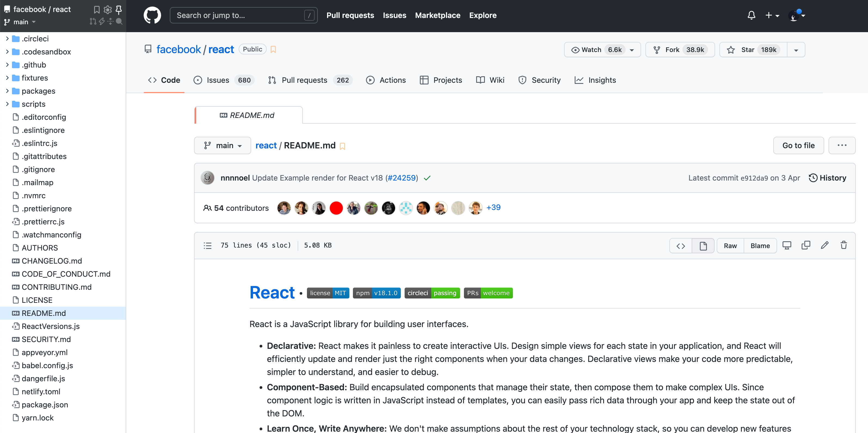868x433 pixels.
Task: Open pull request #24259 link
Action: [402, 178]
